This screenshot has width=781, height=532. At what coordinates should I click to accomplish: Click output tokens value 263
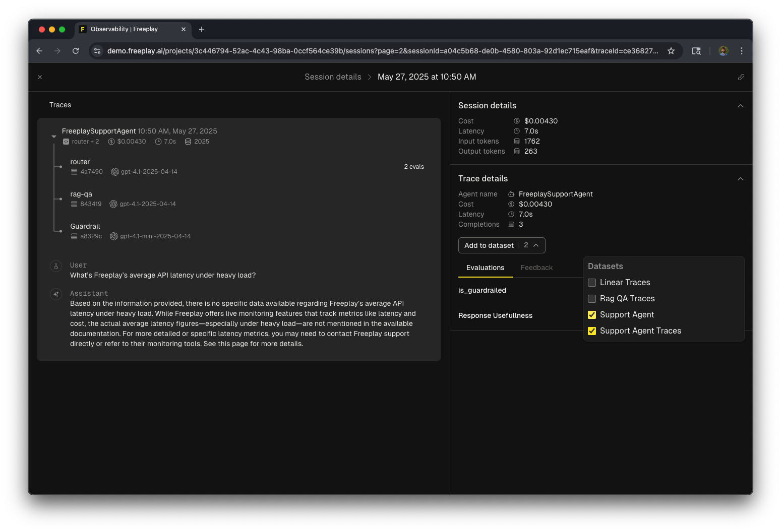[x=531, y=151]
